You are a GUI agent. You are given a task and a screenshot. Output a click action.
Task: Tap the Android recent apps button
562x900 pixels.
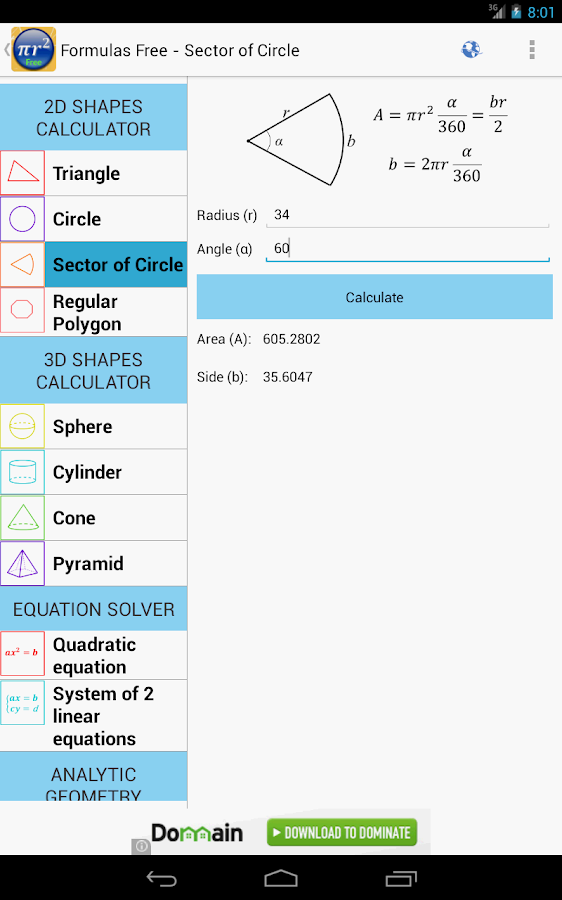tap(401, 878)
